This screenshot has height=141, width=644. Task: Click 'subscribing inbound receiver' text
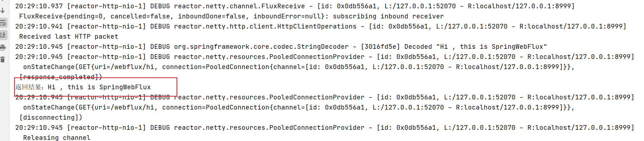point(388,16)
